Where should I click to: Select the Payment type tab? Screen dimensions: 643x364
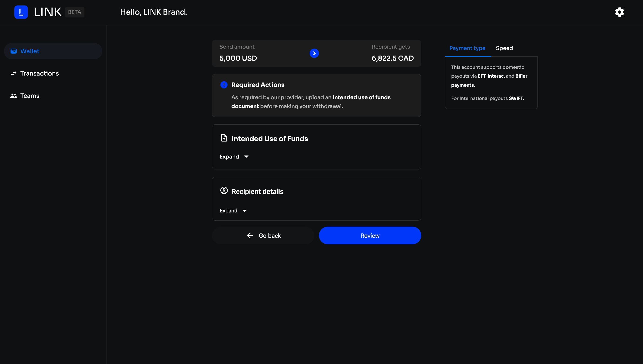467,48
